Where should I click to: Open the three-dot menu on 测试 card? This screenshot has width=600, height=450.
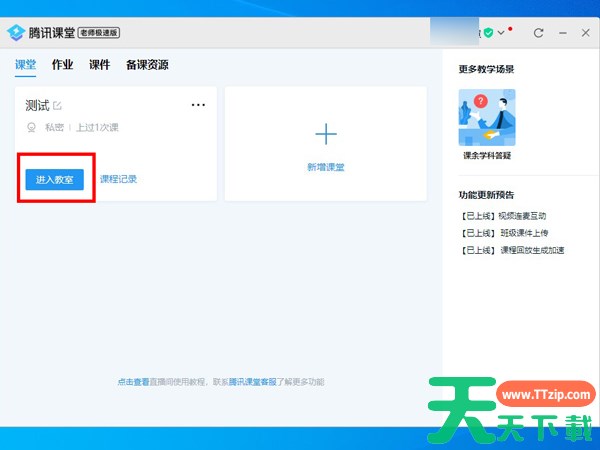[x=198, y=105]
